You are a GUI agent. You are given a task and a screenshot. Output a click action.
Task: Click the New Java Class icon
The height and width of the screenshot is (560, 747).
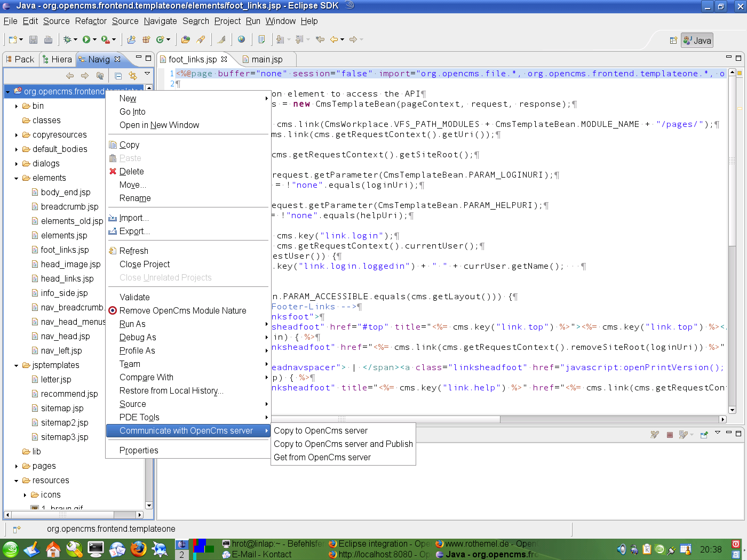[160, 39]
